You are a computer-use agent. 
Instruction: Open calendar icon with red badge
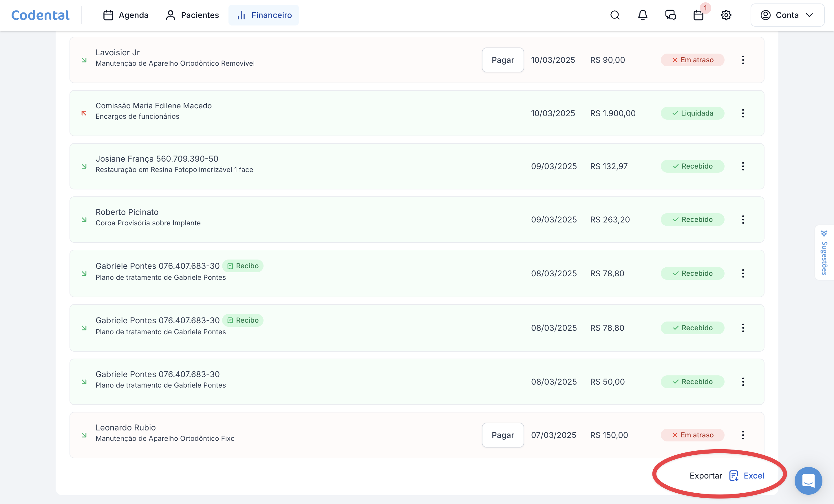point(698,15)
